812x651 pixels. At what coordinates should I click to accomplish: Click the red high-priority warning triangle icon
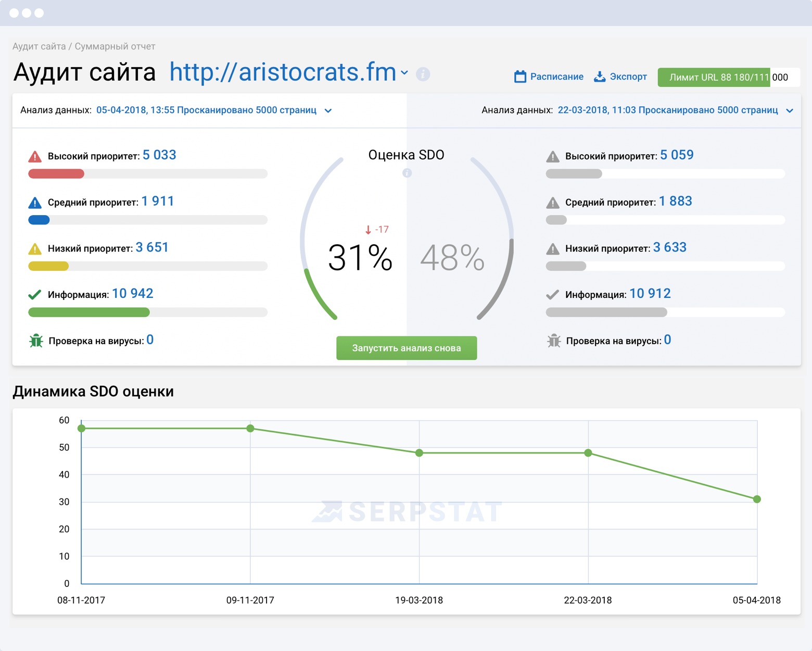pyautogui.click(x=35, y=156)
